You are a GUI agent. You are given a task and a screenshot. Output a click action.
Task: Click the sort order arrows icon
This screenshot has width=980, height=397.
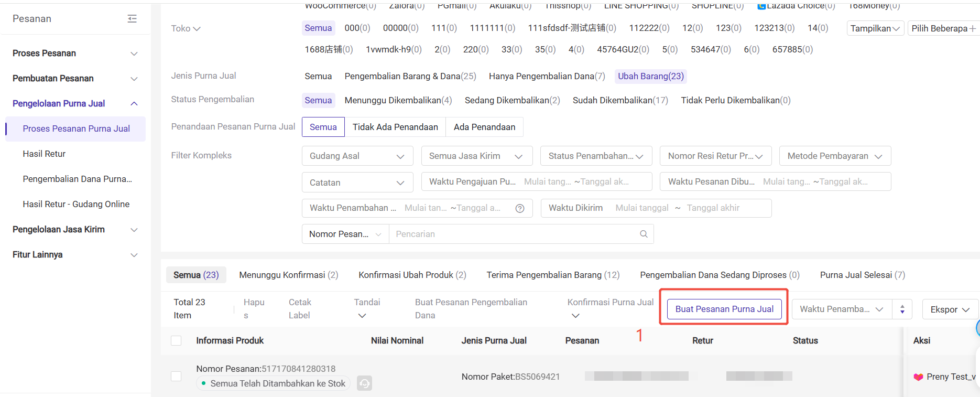coord(902,309)
